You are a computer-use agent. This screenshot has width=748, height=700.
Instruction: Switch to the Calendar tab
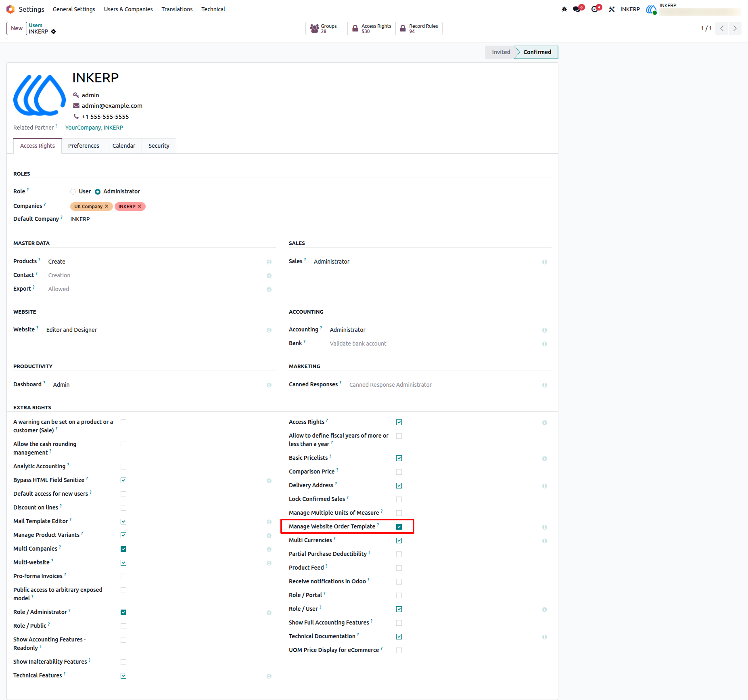click(x=124, y=146)
